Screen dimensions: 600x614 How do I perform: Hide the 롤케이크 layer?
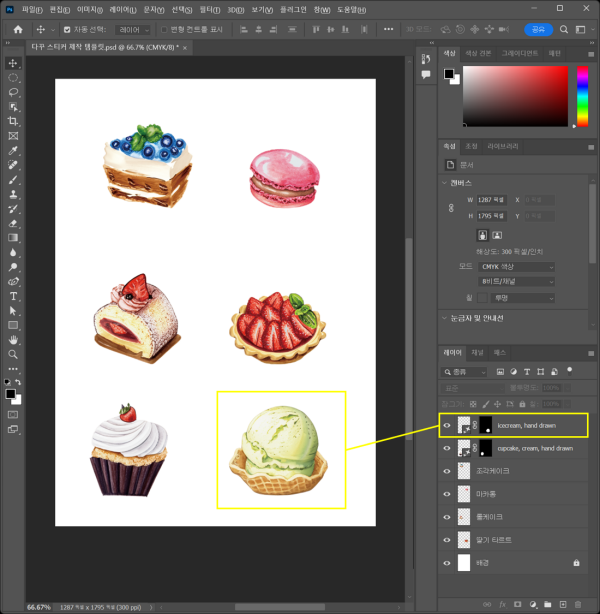(x=446, y=517)
